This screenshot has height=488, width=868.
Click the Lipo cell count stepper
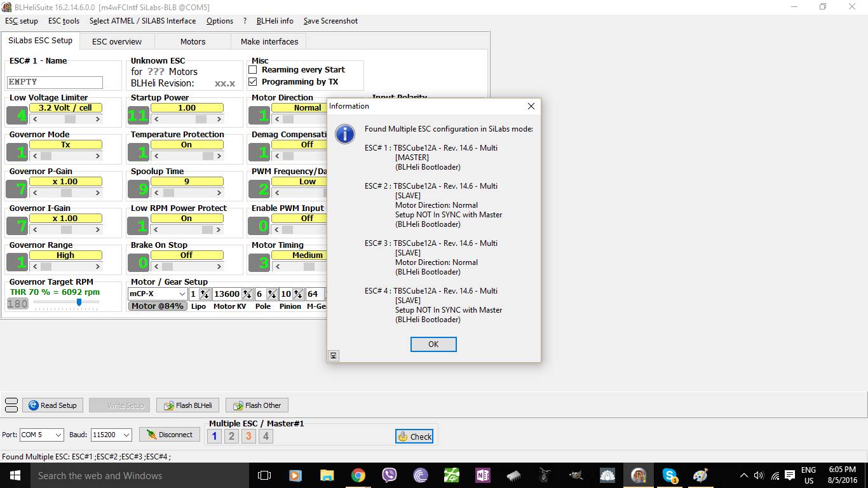[205, 294]
